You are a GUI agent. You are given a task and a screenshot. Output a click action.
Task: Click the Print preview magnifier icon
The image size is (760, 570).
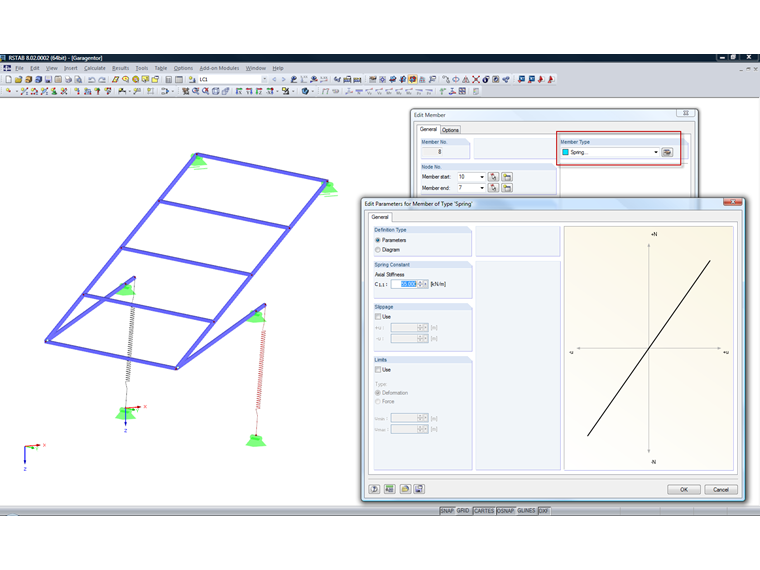78,79
